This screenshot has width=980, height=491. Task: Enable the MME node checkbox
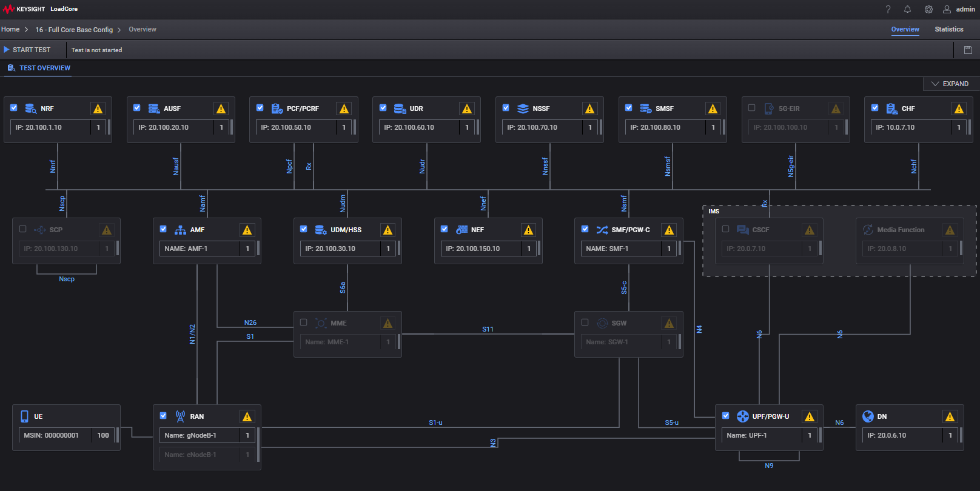tap(304, 322)
